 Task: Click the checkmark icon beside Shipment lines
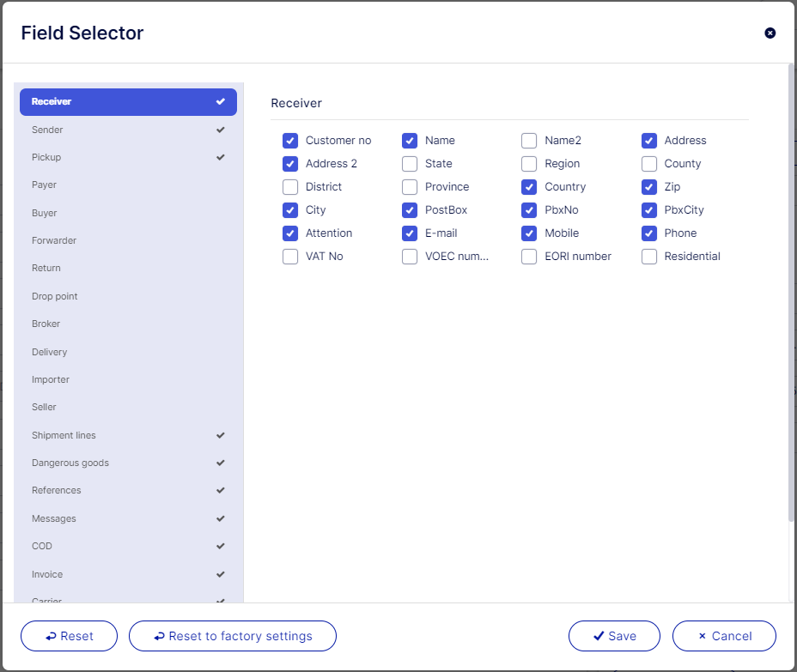[x=221, y=435]
